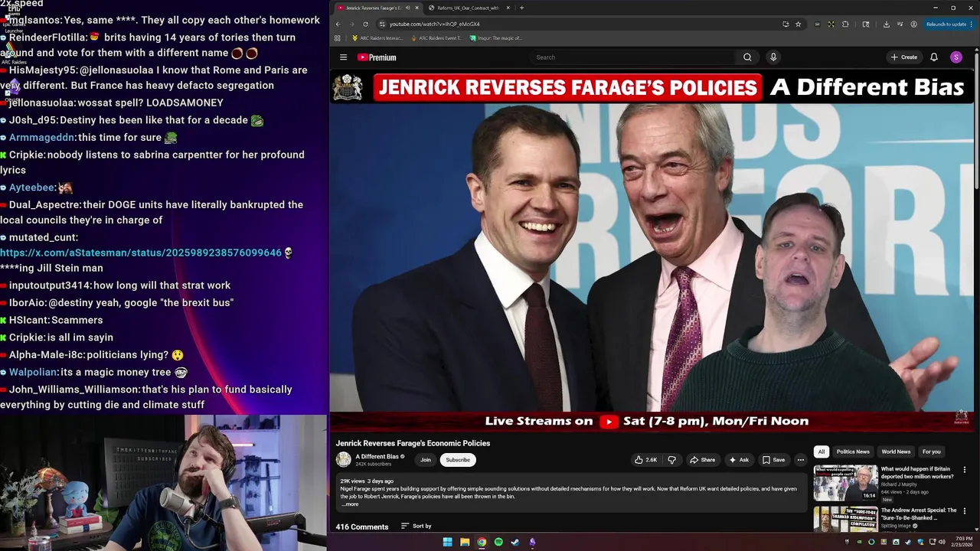The height and width of the screenshot is (551, 980).
Task: Open options for Britain deported workers video
Action: 965,470
